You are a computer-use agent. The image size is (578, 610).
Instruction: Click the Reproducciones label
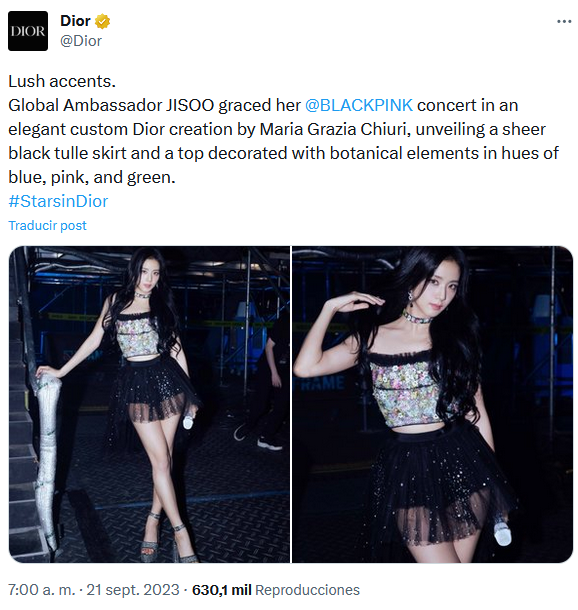coord(307,590)
